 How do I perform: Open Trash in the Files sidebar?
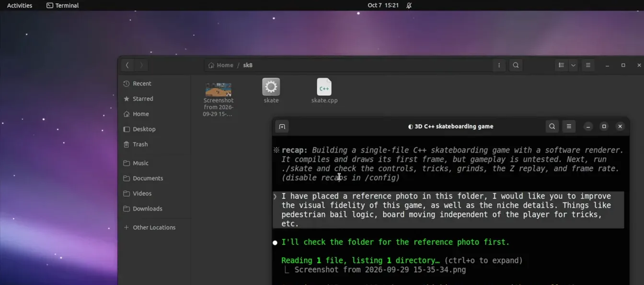click(154, 144)
